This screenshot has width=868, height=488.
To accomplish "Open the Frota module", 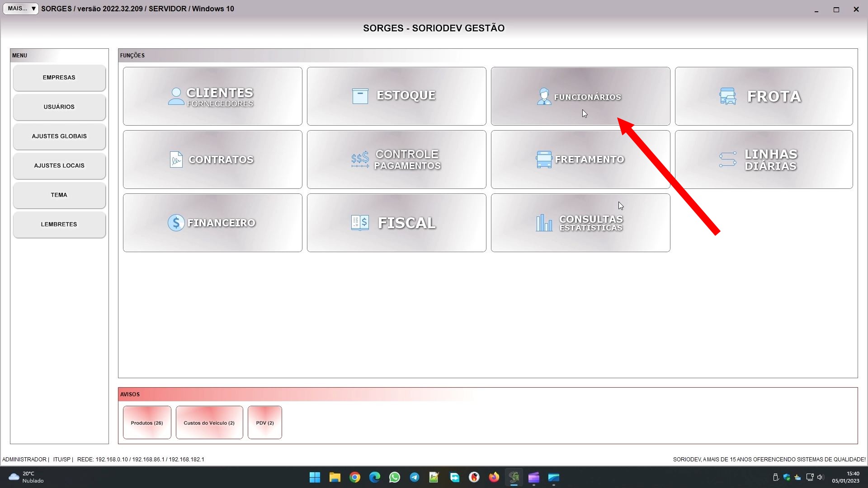I will [764, 96].
